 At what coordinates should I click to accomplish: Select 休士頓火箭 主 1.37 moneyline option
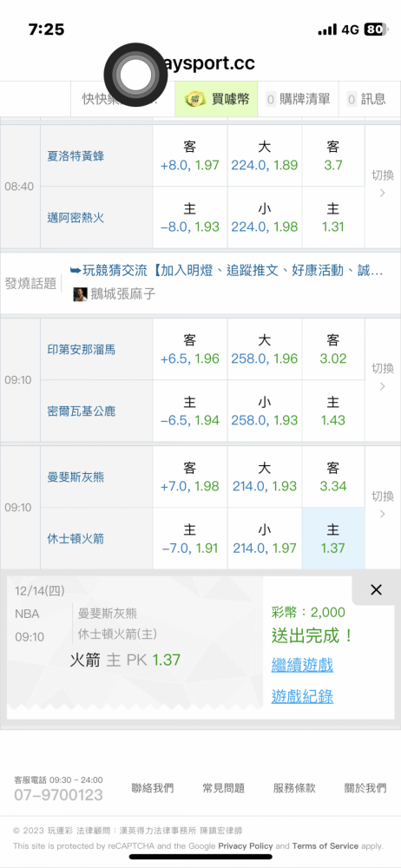pos(333,539)
